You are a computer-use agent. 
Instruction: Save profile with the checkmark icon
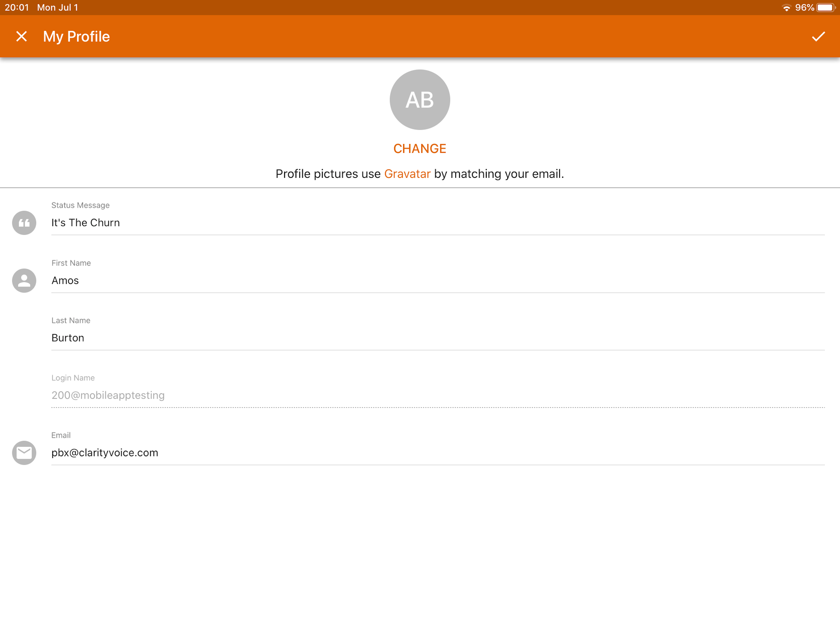point(818,37)
